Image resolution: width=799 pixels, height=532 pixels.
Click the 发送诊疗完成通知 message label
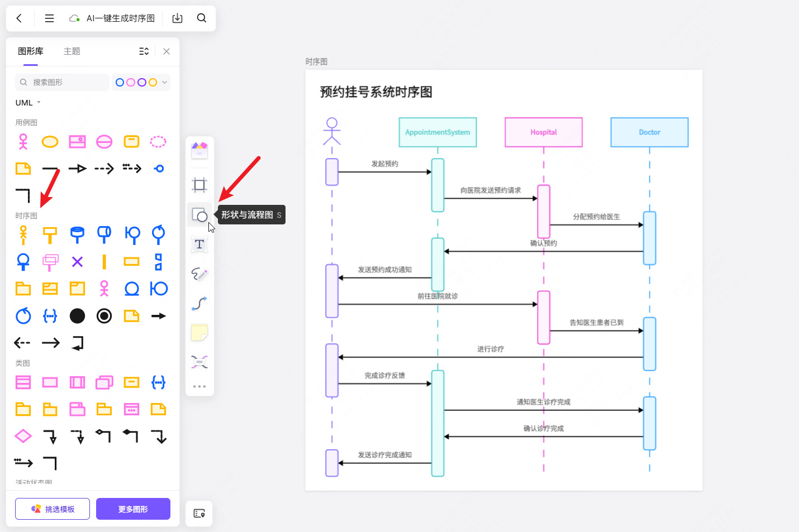[385, 455]
